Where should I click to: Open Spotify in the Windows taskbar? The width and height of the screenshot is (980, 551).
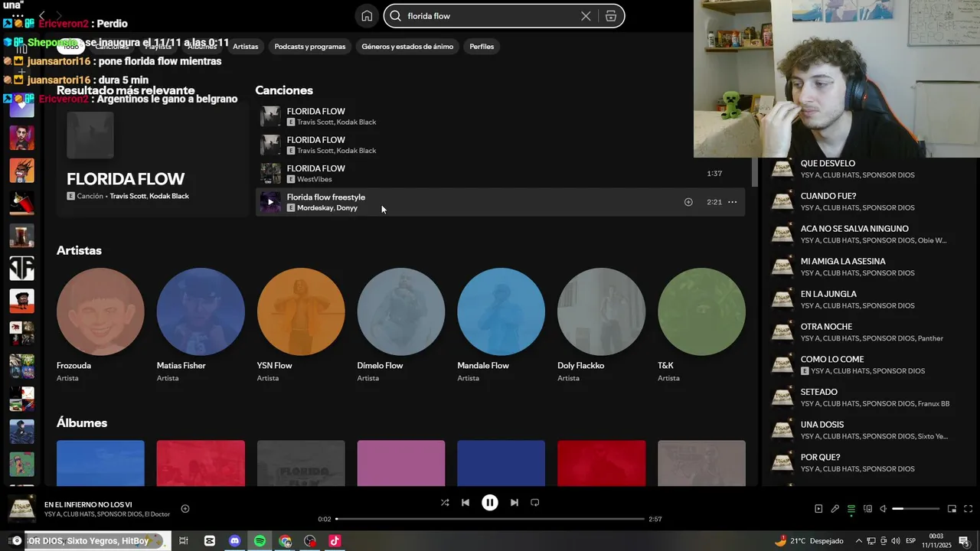tap(260, 541)
